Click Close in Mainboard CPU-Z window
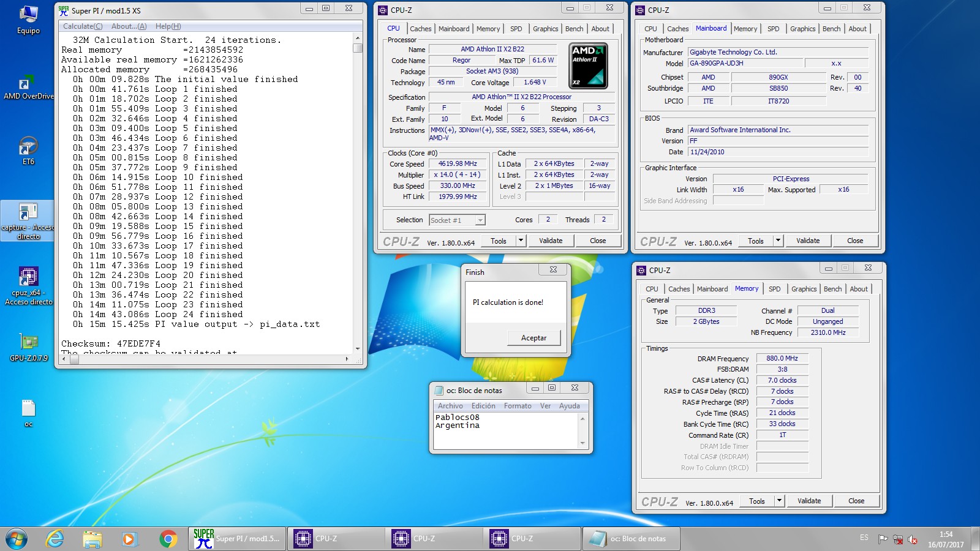980x551 pixels. (x=855, y=241)
